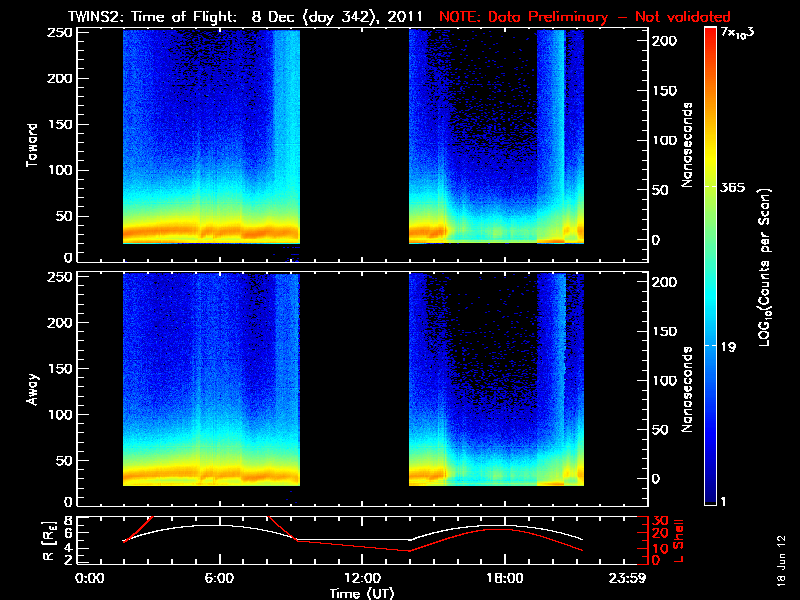Click the "8" tick on the R axis
Image resolution: width=800 pixels, height=600 pixels.
(67, 521)
